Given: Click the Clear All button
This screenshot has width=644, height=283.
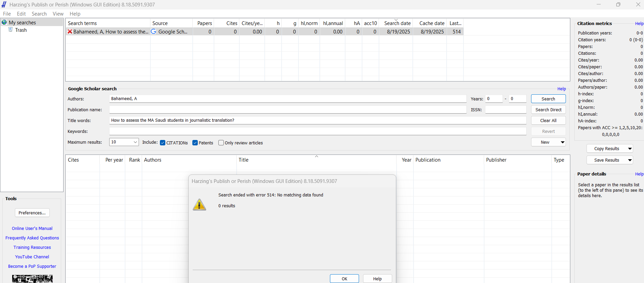Looking at the screenshot, I should (548, 120).
